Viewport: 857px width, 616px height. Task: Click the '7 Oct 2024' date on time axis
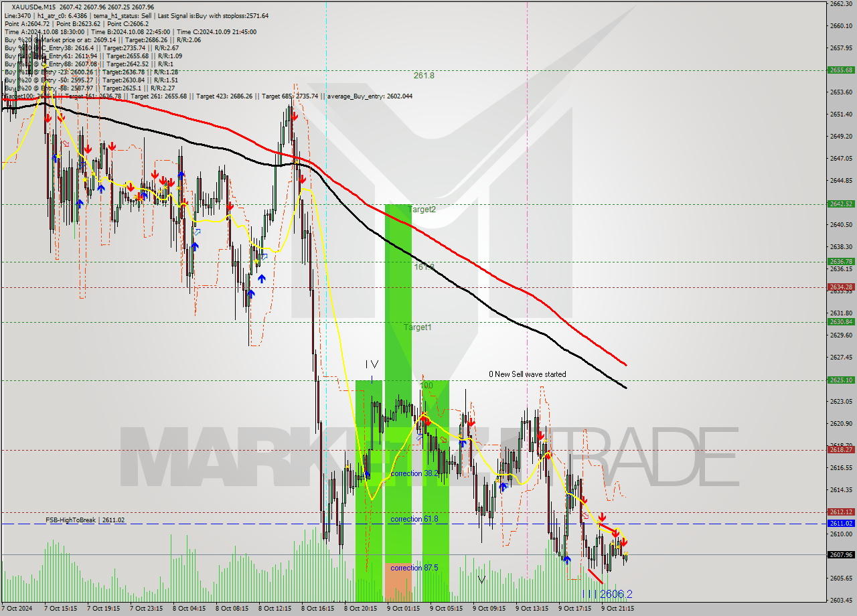click(17, 609)
